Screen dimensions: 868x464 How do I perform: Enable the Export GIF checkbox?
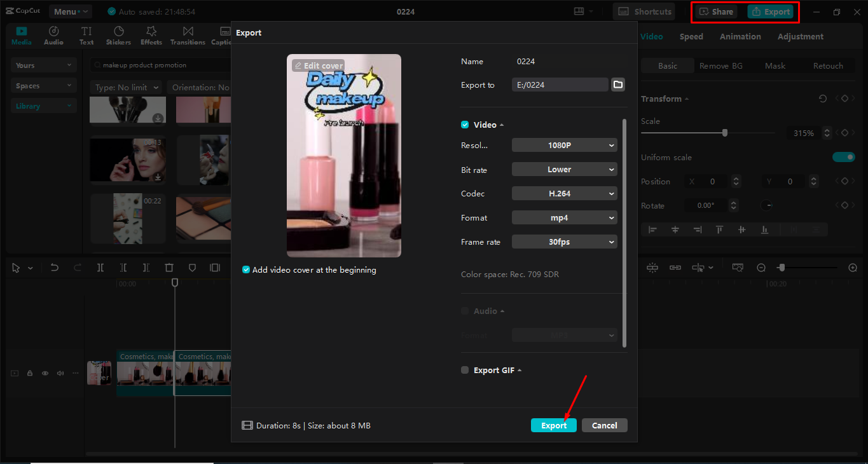tap(464, 370)
